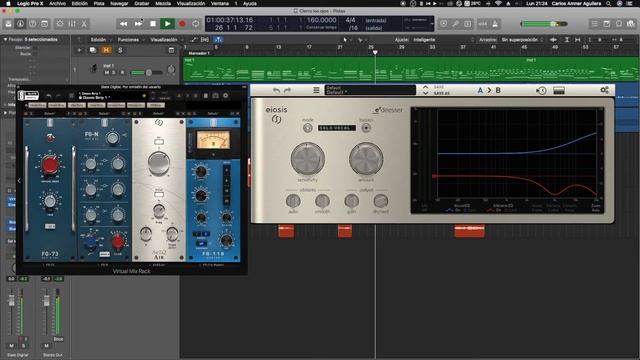Toggle the automation view button
Screen dimensions: 640x360
pos(193,40)
